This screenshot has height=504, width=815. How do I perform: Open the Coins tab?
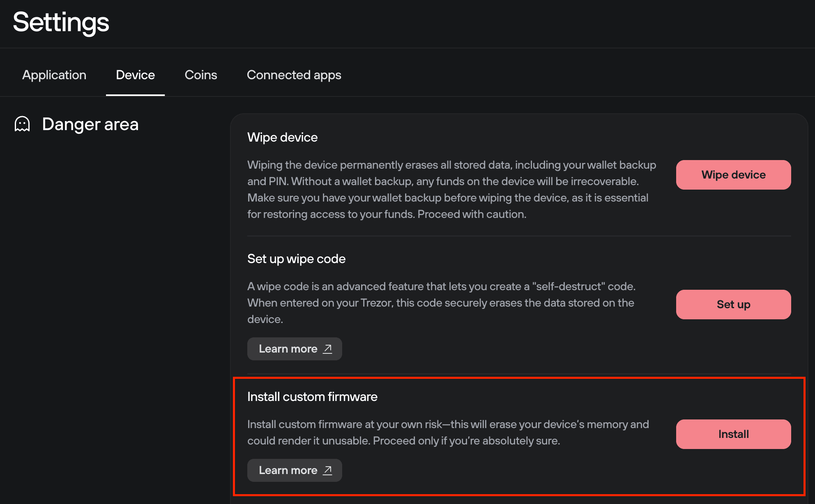click(x=201, y=75)
